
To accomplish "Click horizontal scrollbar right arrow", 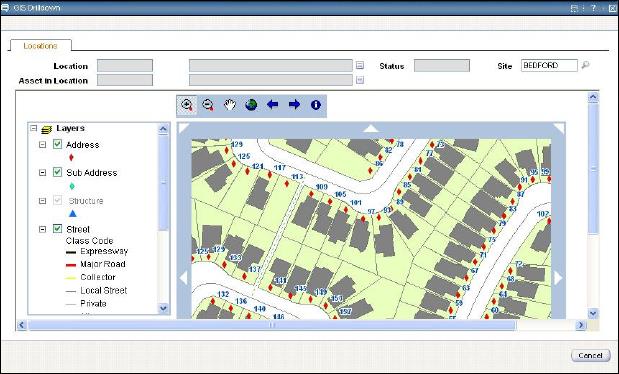I will [580, 325].
